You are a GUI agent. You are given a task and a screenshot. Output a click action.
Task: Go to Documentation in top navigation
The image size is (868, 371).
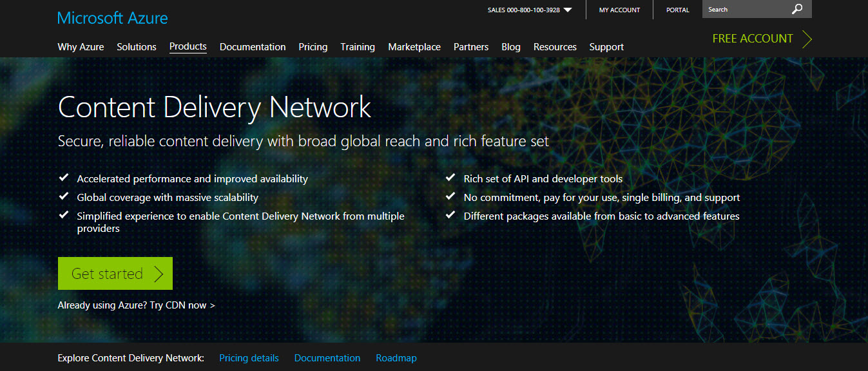(253, 47)
